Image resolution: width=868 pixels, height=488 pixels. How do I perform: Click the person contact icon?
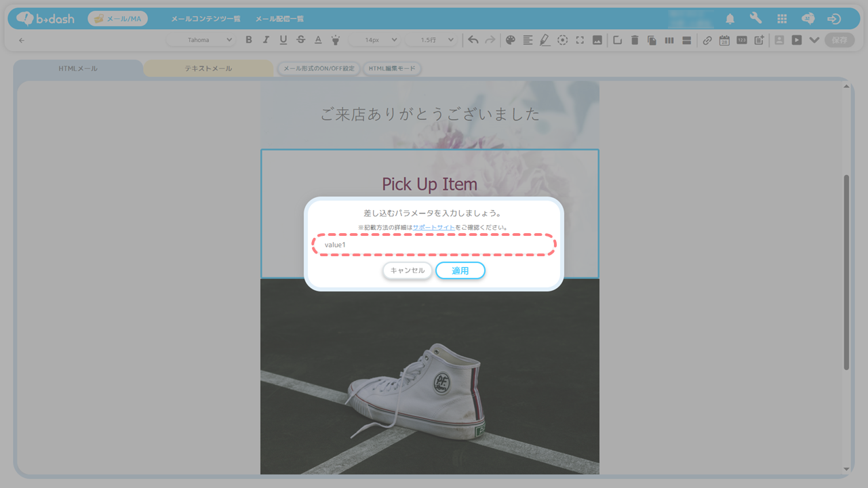click(779, 40)
